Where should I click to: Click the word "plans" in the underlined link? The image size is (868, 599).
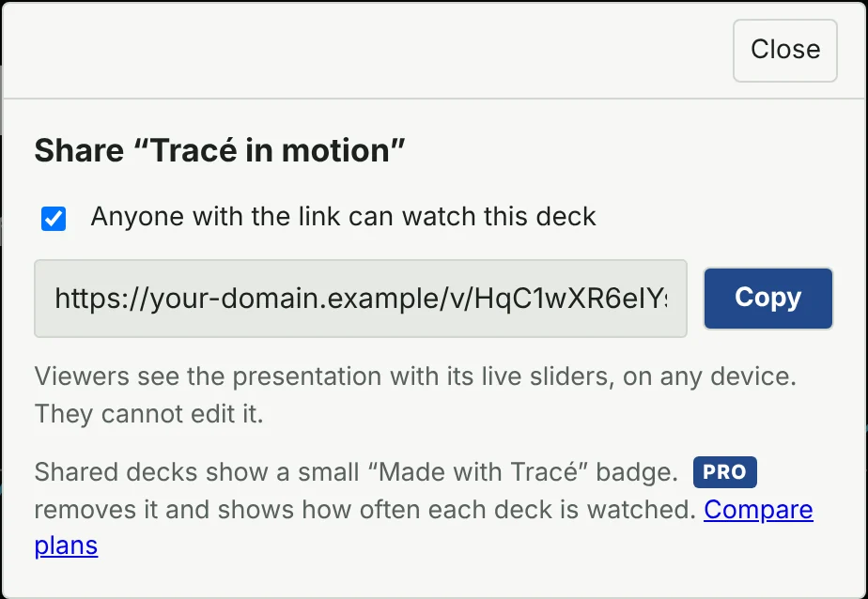66,545
